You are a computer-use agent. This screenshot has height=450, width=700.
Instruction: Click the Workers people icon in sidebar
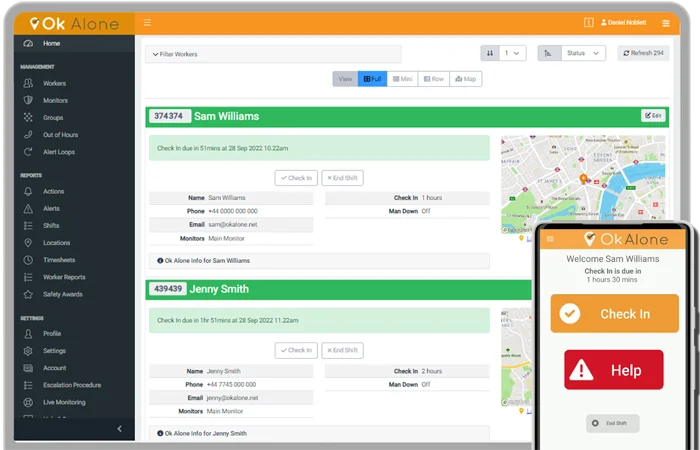coord(28,83)
